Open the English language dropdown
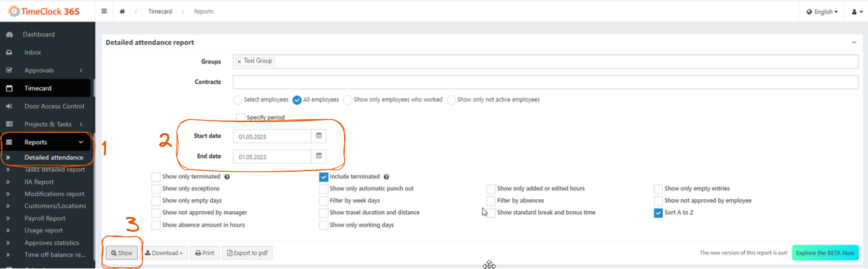868x269 pixels. coord(822,12)
